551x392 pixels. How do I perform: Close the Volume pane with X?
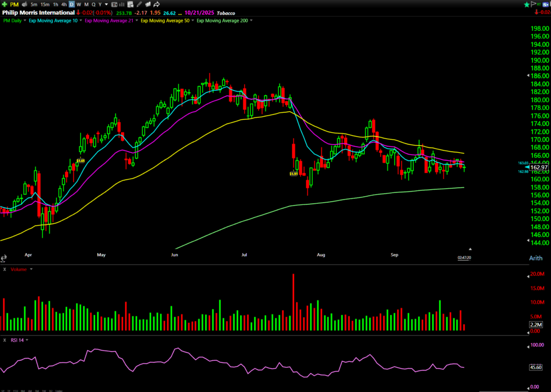pos(3,269)
